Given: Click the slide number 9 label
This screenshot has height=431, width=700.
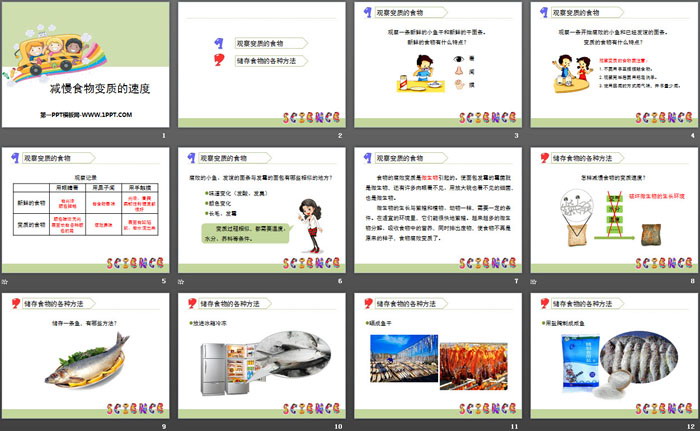Looking at the screenshot, I should [x=164, y=427].
